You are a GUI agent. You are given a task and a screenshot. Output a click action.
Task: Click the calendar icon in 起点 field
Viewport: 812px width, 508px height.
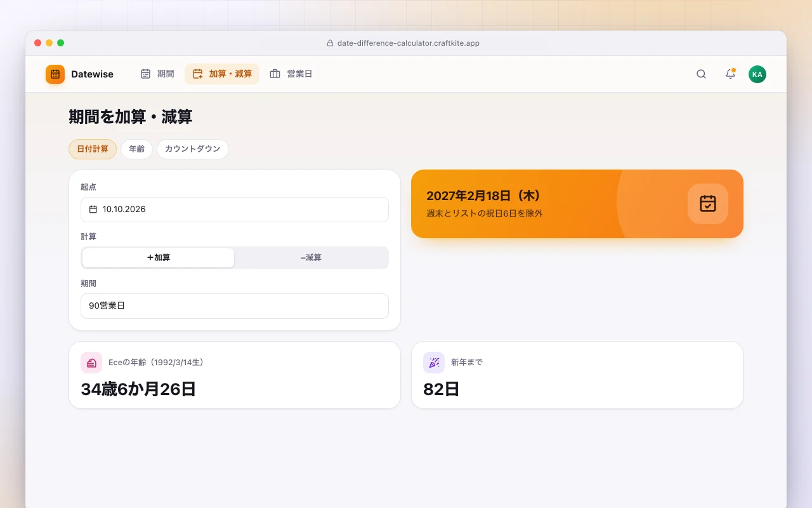[93, 209]
